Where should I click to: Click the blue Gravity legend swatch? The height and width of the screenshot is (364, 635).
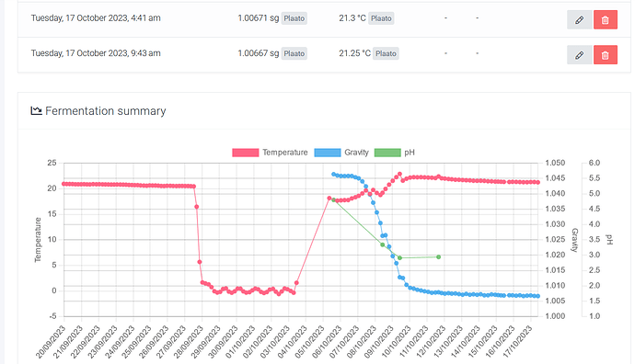click(328, 153)
